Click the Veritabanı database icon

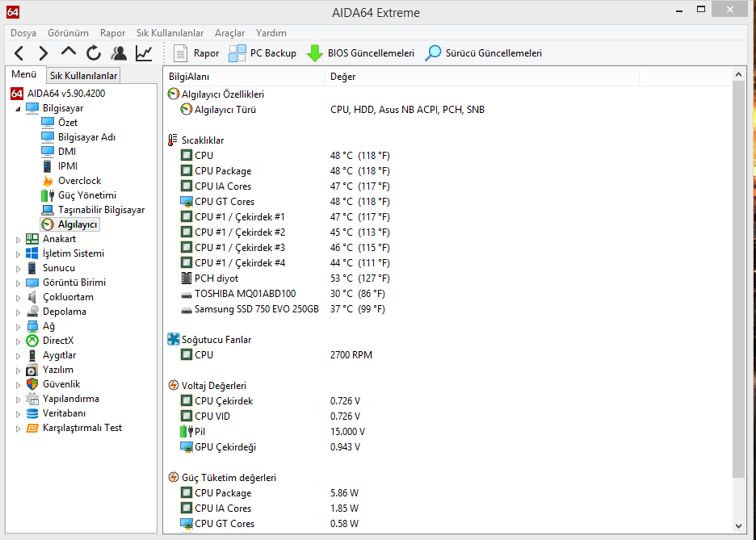[32, 413]
